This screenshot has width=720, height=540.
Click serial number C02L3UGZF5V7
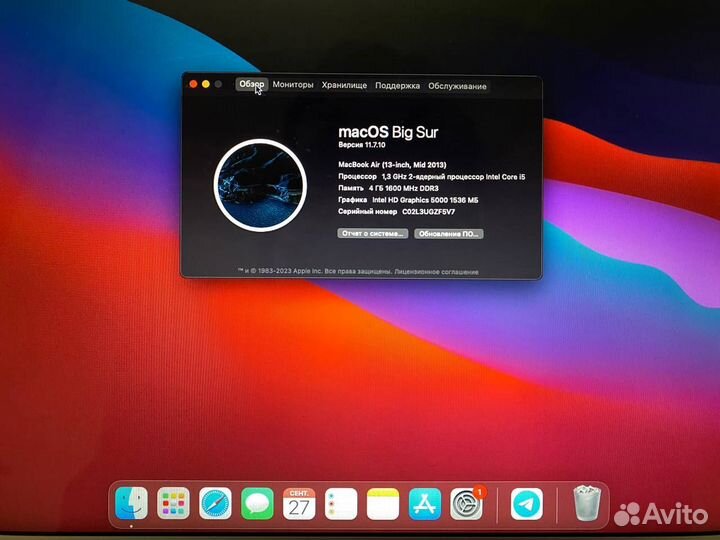[x=428, y=212]
